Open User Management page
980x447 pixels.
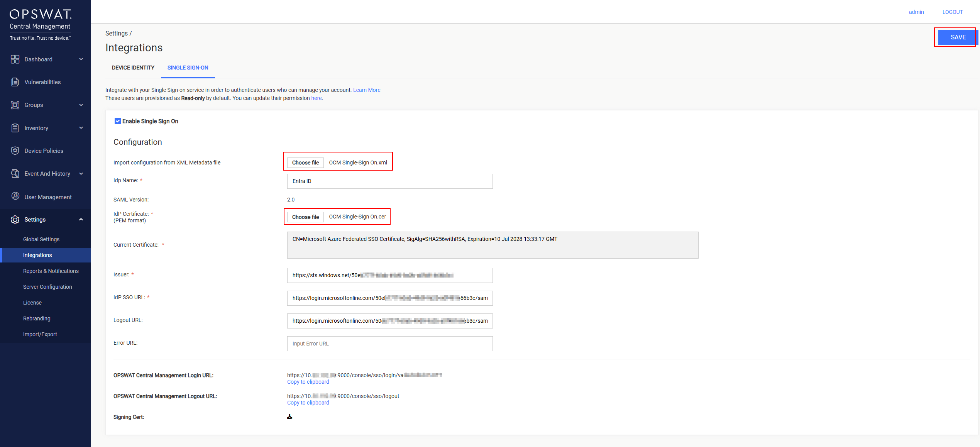click(48, 197)
